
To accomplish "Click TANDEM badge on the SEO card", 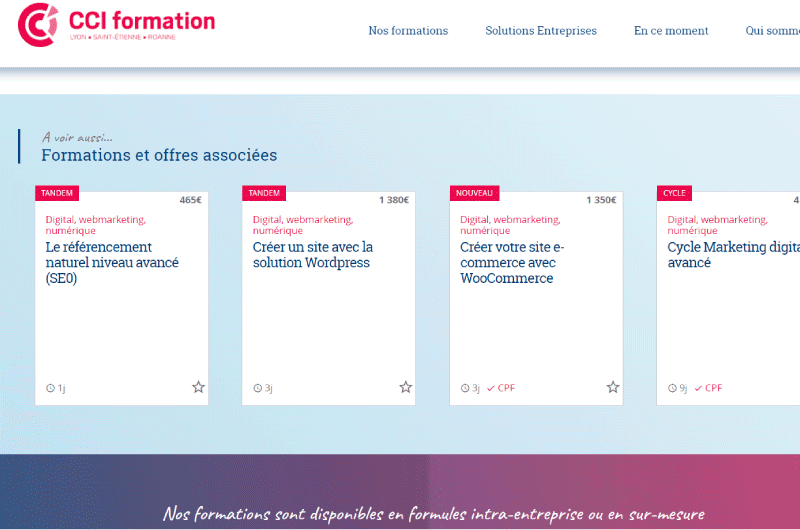I will (x=57, y=193).
